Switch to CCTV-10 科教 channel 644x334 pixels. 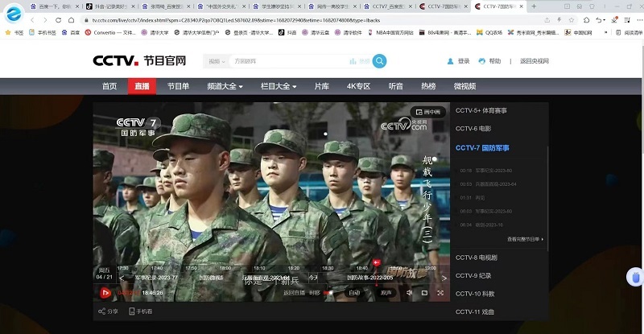[475, 294]
